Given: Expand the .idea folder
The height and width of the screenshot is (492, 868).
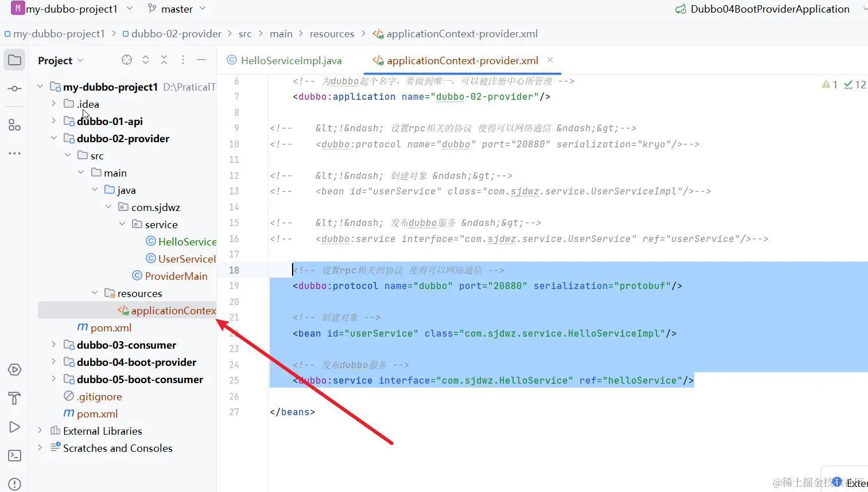Looking at the screenshot, I should (x=54, y=104).
